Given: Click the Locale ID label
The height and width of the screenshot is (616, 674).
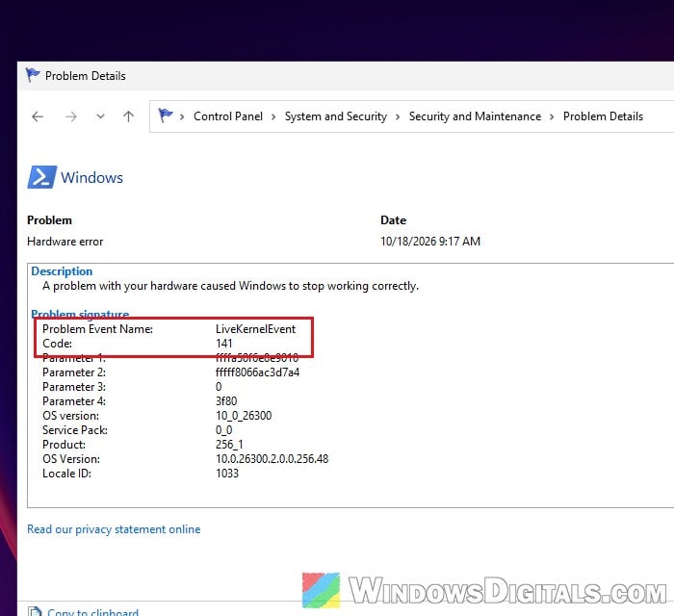Looking at the screenshot, I should pyautogui.click(x=66, y=474).
